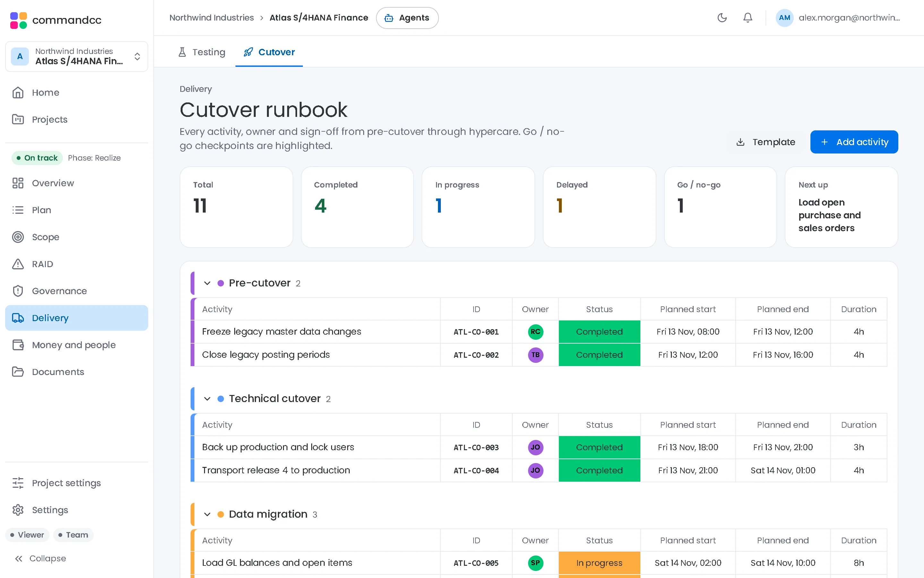Click the Go / no-go card
The height and width of the screenshot is (578, 924).
coord(720,207)
